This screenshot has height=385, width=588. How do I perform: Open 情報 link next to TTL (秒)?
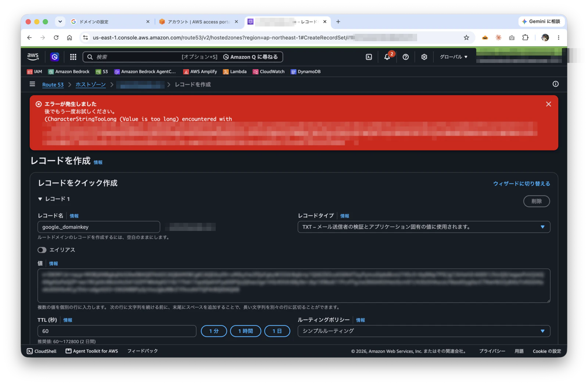pyautogui.click(x=68, y=320)
